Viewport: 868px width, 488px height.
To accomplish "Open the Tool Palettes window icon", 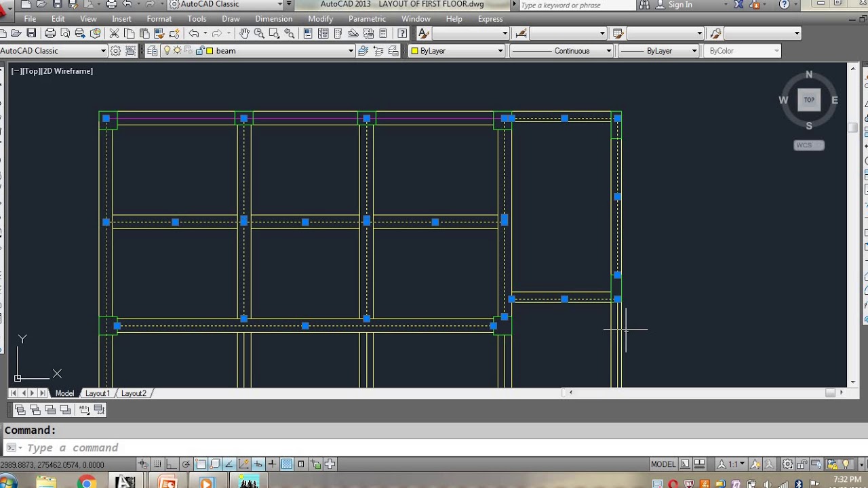I will coord(338,33).
